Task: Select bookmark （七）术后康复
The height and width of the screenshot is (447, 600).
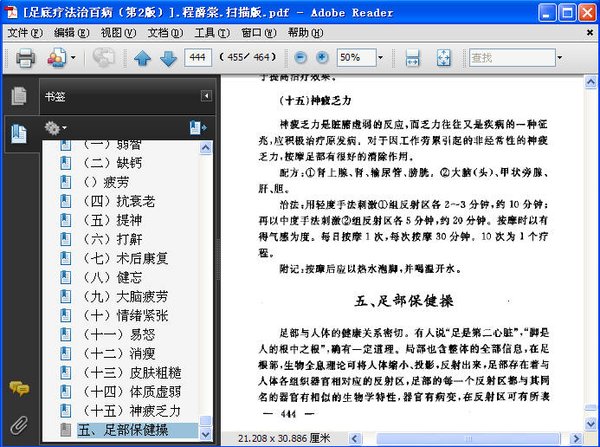Action: click(x=125, y=258)
